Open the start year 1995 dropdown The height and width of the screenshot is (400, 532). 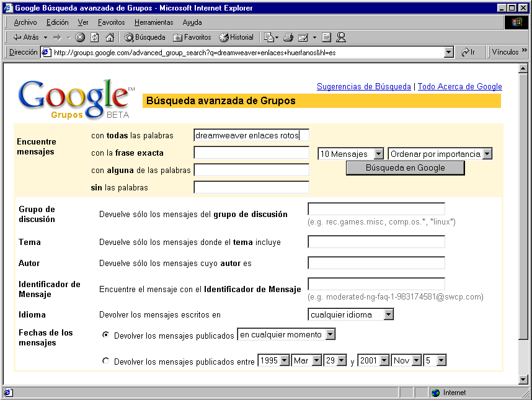point(285,360)
